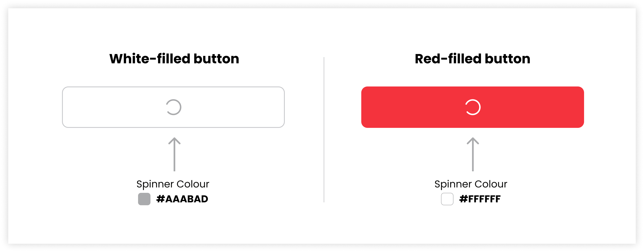Click the #AAABAD hex code text
Viewport: 644px width, 252px height.
pos(182,199)
